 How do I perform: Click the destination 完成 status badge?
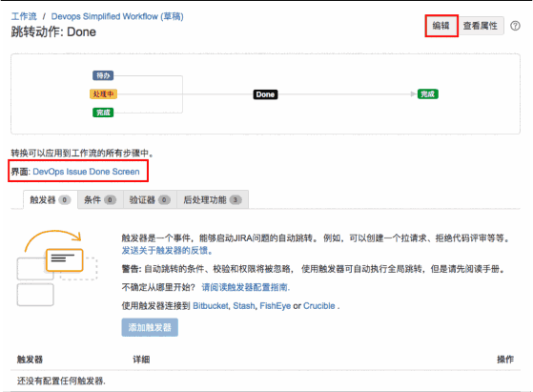click(x=427, y=93)
